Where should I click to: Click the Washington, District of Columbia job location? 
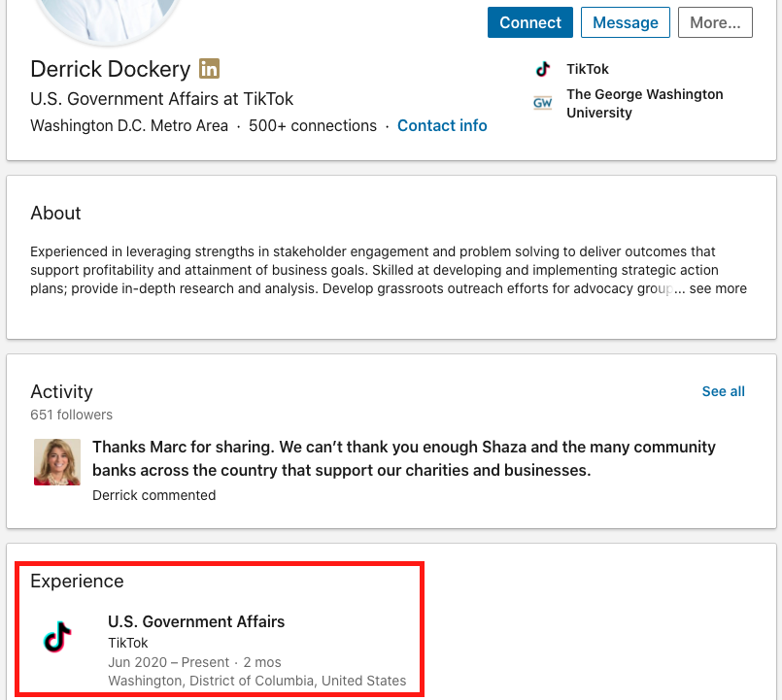tap(257, 681)
